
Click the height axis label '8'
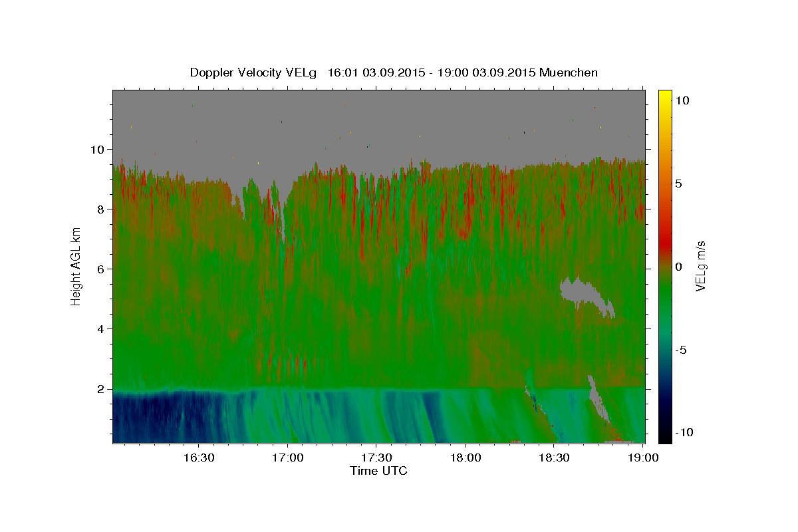coord(101,209)
